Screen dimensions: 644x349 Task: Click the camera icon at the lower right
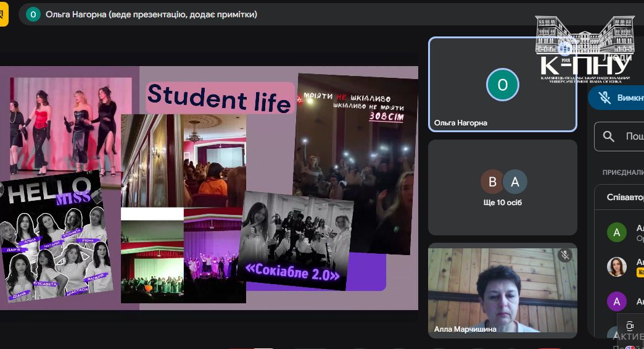coord(630,326)
